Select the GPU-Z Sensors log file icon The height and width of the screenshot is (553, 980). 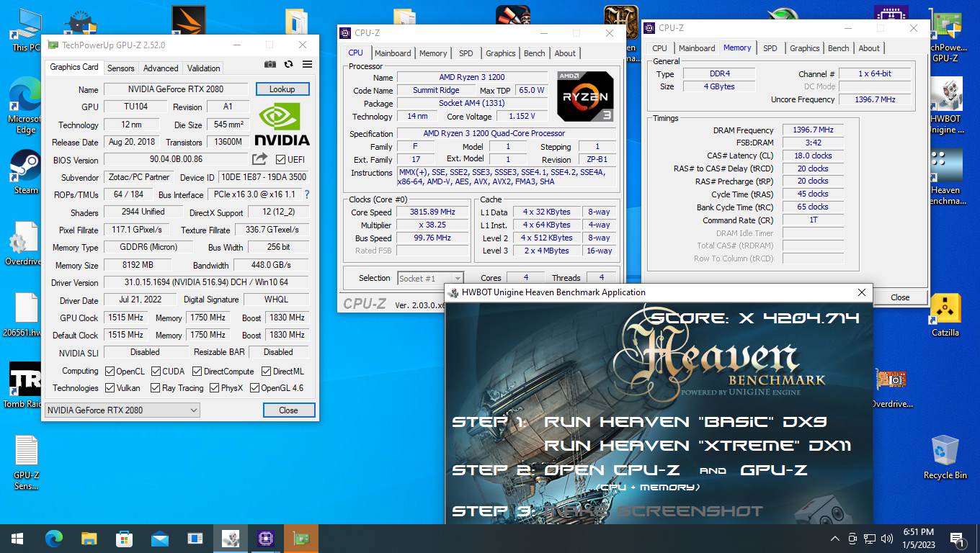coord(26,462)
